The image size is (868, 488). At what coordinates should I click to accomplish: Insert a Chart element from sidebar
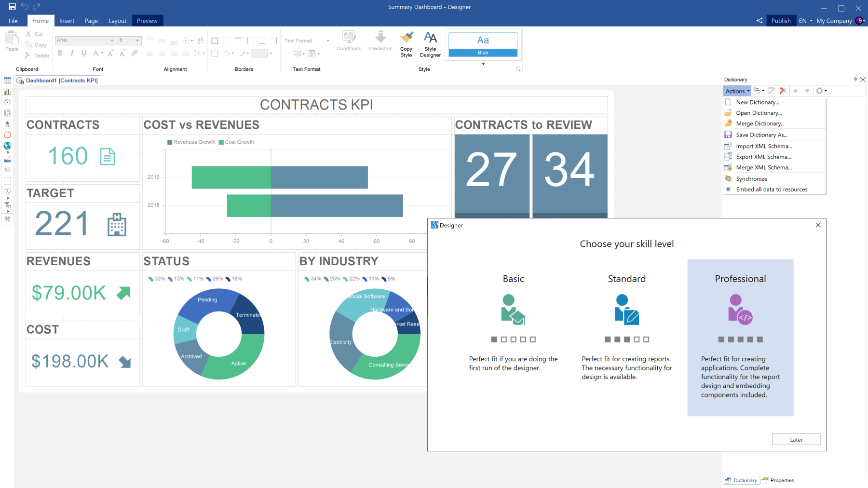pos(7,92)
